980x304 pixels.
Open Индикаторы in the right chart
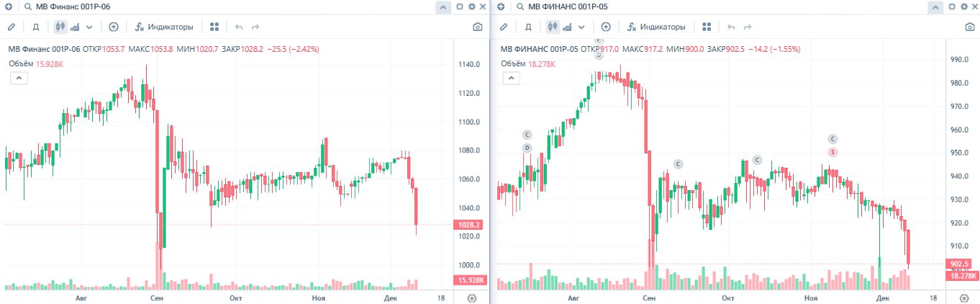655,27
